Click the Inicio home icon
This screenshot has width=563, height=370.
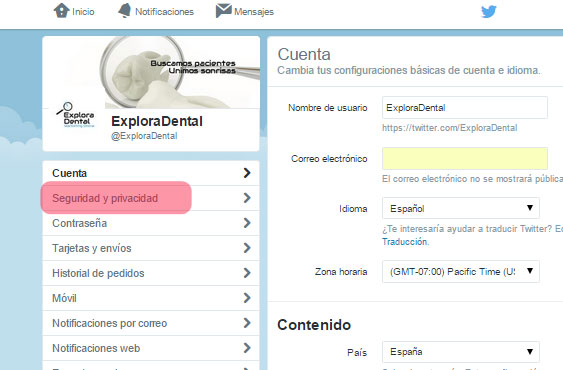click(61, 11)
